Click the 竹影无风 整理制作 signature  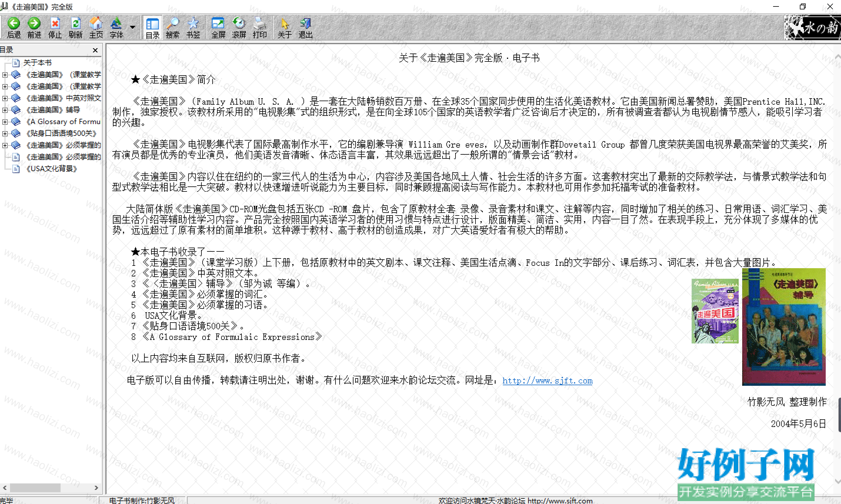pos(787,402)
